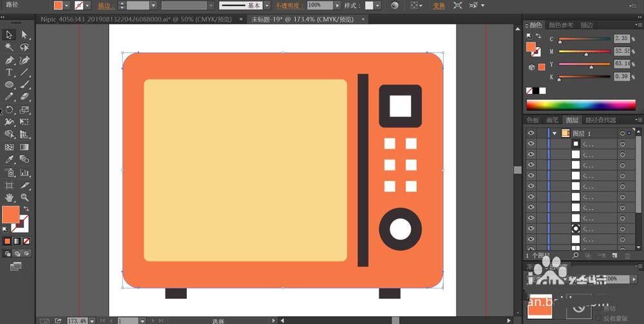The width and height of the screenshot is (644, 324).
Task: Set fill mode to Gradient in toolbox
Action: click(17, 241)
